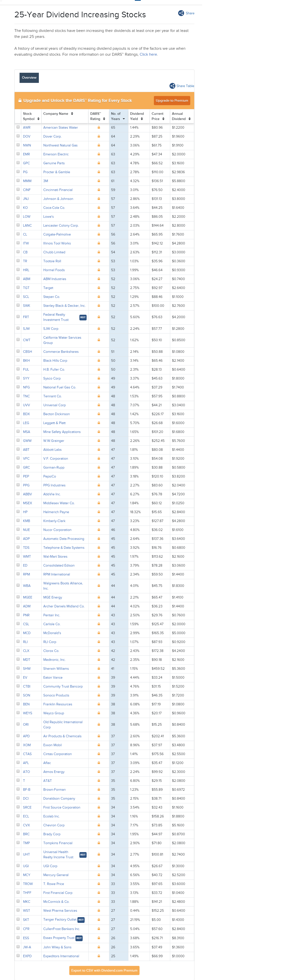
Task: Open the DOV stock symbol link
Action: (27, 136)
